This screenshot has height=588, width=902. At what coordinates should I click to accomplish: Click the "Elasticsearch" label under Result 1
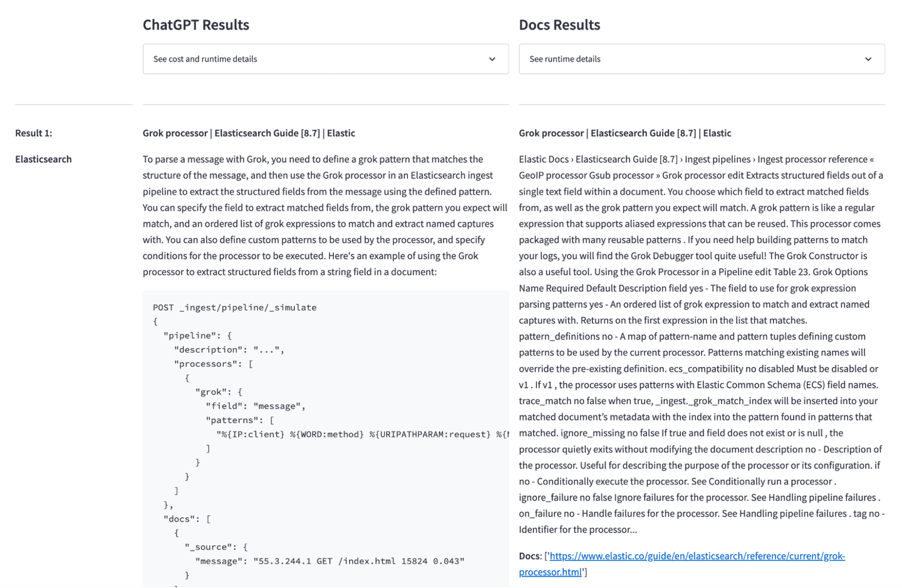point(43,159)
